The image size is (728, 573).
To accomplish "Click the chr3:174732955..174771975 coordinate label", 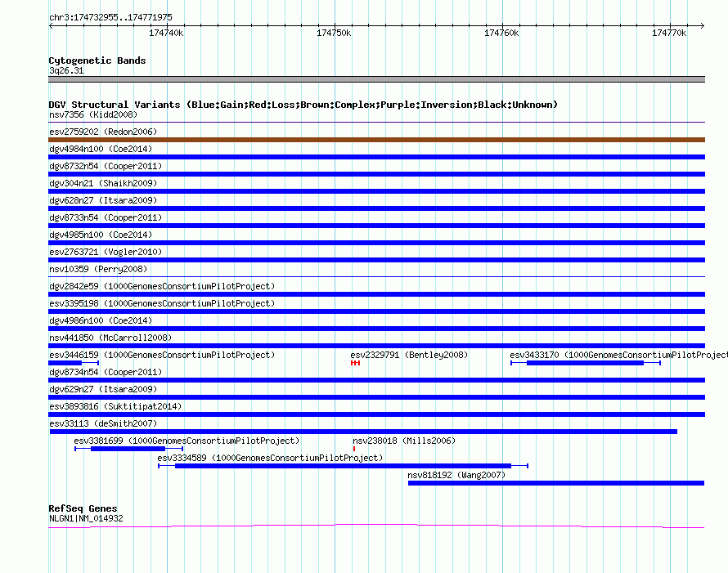I will point(110,17).
